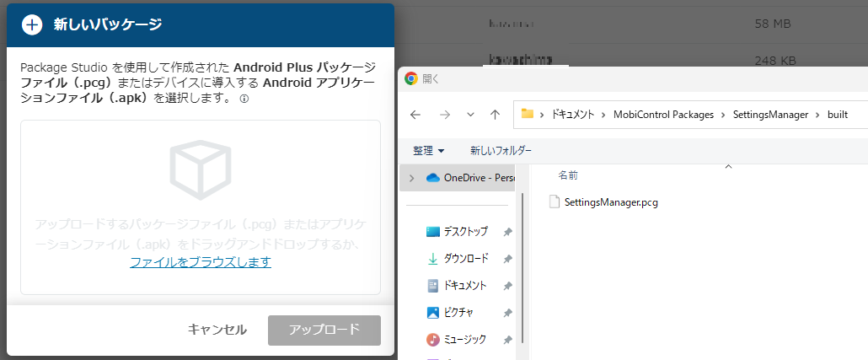The width and height of the screenshot is (868, 360).
Task: Click the folder icon in address bar
Action: [527, 114]
